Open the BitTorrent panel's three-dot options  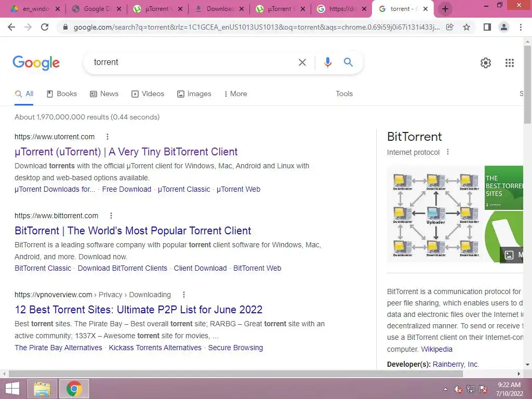point(448,152)
